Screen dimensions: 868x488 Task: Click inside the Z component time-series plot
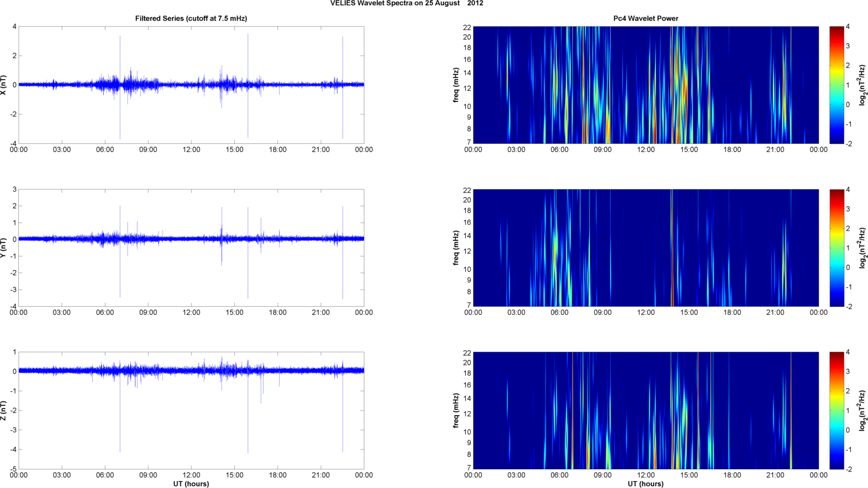(x=191, y=424)
